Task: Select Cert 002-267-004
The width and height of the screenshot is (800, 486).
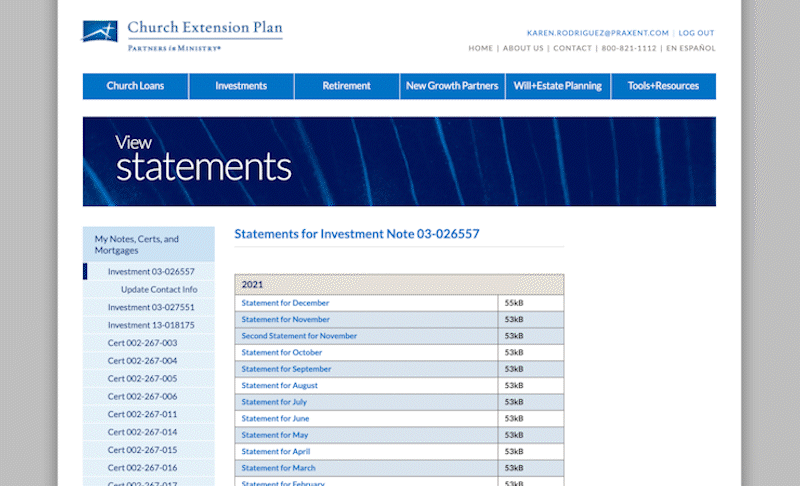Action: click(148, 361)
